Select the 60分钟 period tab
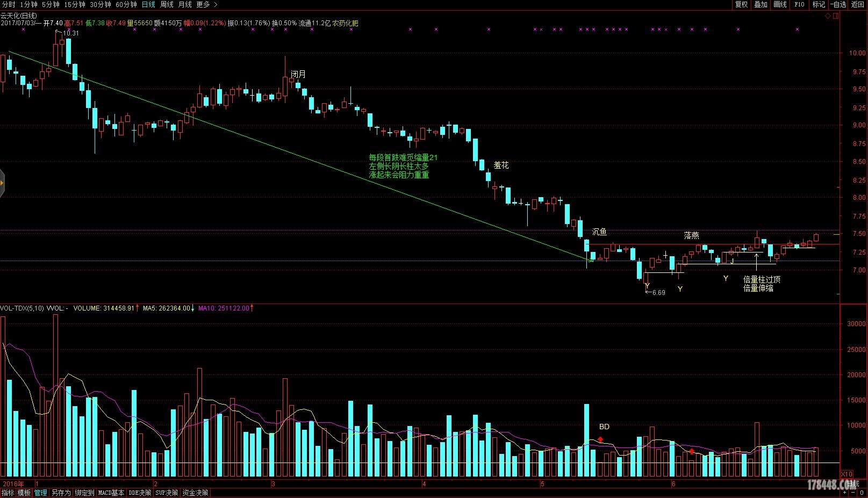 (126, 4)
